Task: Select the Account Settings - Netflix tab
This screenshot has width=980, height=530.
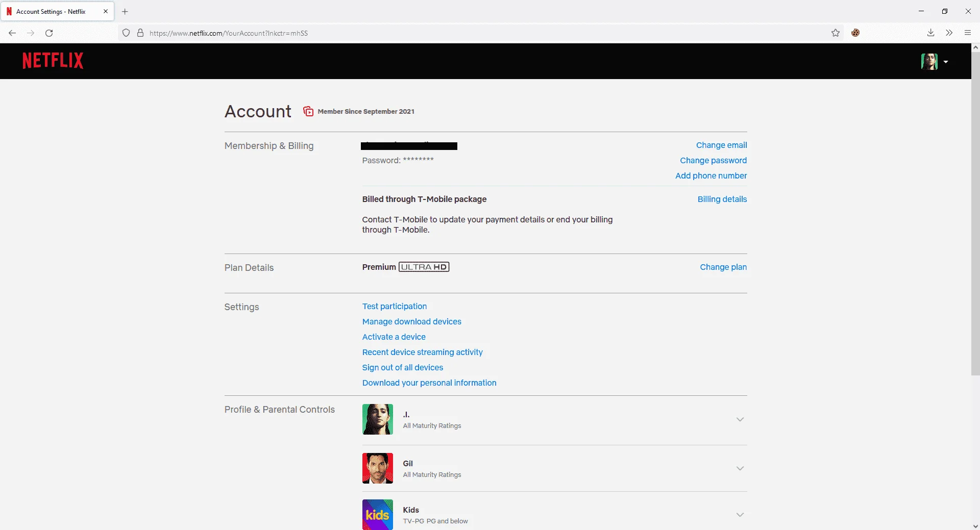Action: tap(57, 11)
